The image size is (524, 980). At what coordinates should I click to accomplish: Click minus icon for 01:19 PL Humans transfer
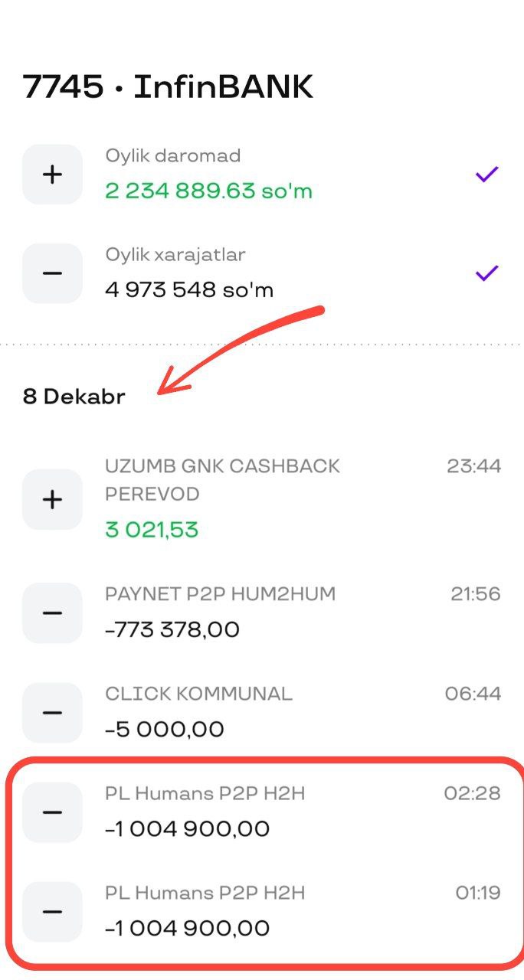(x=52, y=912)
